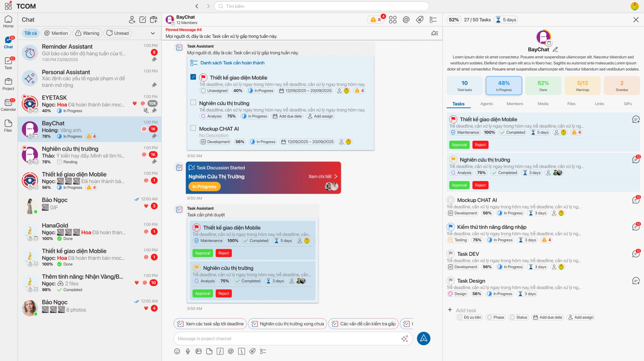Image resolution: width=644 pixels, height=361 pixels.
Task: Check the Mockup CHAT AI task checkbox
Action: click(x=193, y=128)
